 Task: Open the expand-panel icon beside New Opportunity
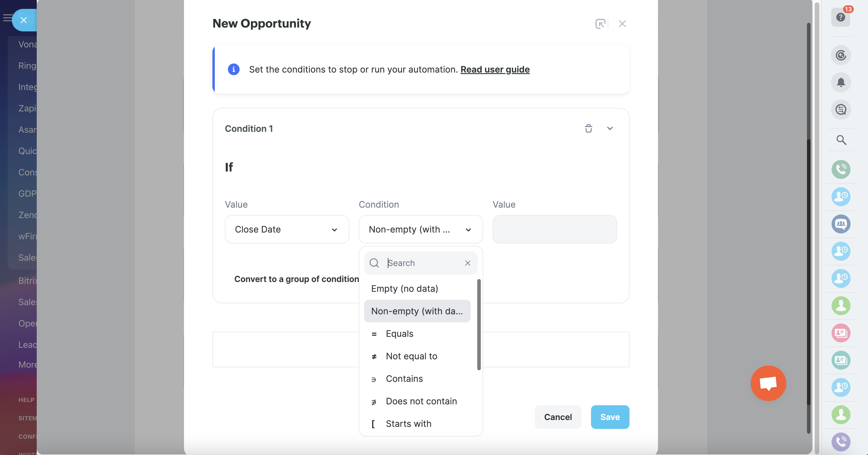point(600,24)
